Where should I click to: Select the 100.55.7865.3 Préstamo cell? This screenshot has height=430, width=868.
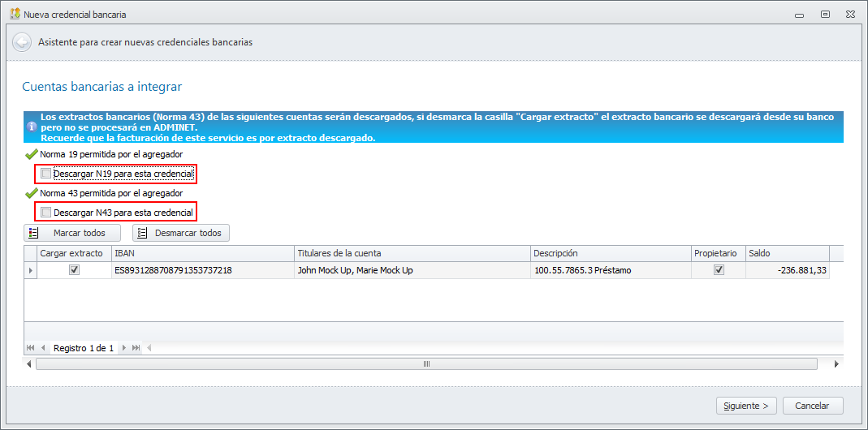click(611, 270)
